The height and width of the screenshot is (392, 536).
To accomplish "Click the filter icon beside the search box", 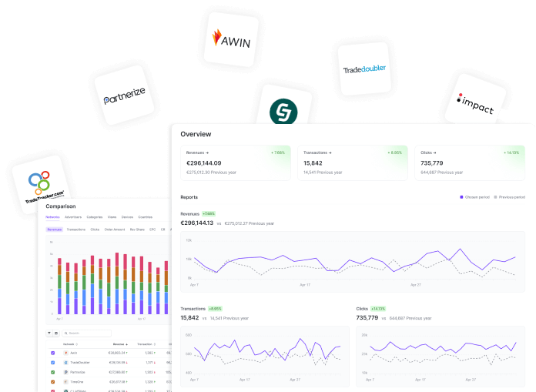I will point(49,333).
